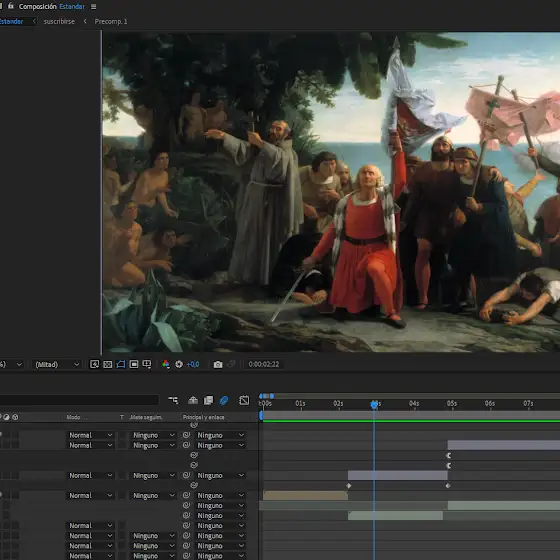
Task: Switch to the Composición Estandar panel tab
Action: coord(51,6)
